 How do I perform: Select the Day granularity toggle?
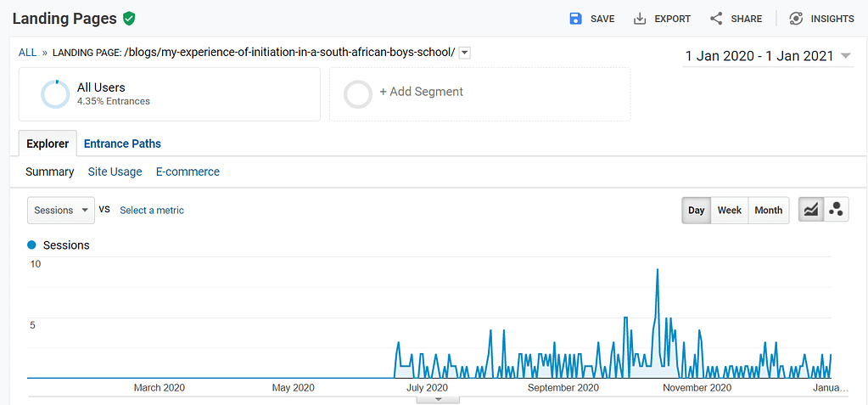697,211
